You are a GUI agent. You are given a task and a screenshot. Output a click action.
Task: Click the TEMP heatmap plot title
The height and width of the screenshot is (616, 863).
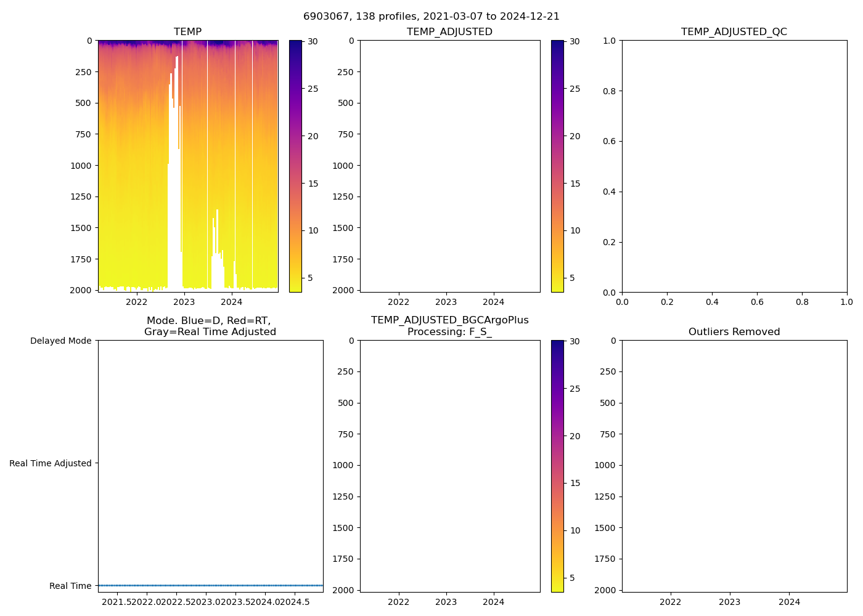187,32
